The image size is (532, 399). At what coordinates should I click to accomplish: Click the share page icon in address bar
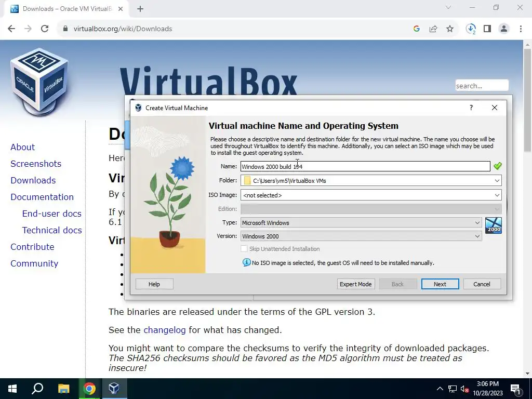[433, 29]
